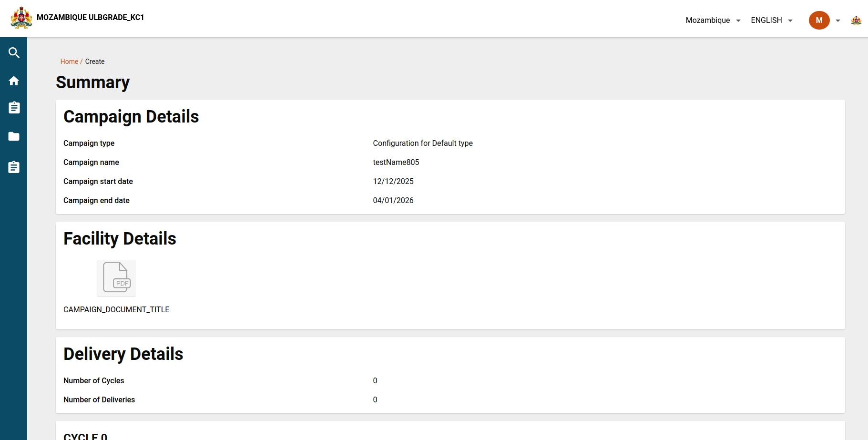Click the upper clipboard icon in sidebar
The height and width of the screenshot is (440, 868).
(14, 108)
